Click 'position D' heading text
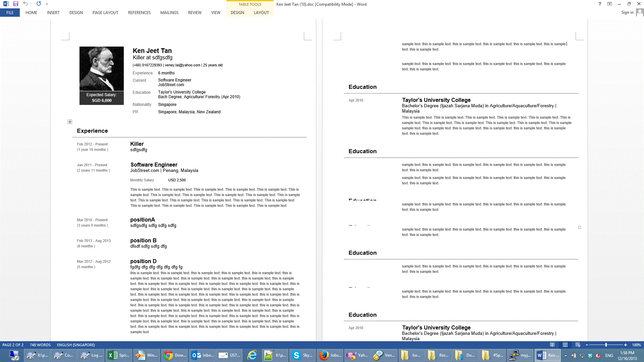 click(x=143, y=261)
